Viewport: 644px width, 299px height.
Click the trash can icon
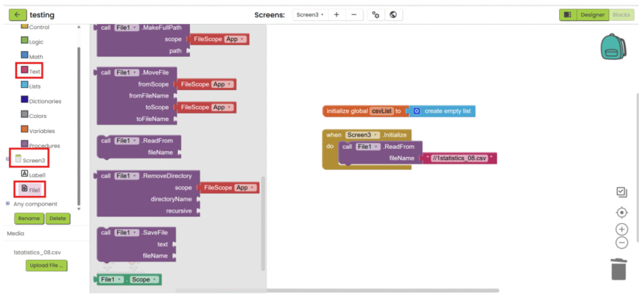tap(619, 269)
